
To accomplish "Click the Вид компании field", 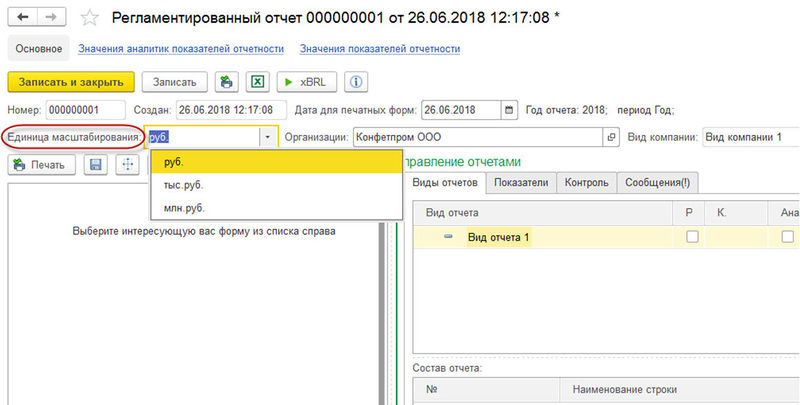I will pos(751,137).
